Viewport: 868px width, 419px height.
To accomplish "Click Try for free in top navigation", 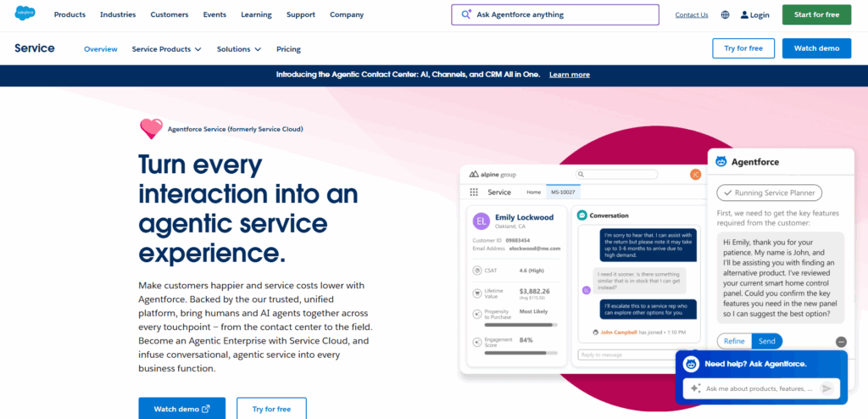I will 743,48.
